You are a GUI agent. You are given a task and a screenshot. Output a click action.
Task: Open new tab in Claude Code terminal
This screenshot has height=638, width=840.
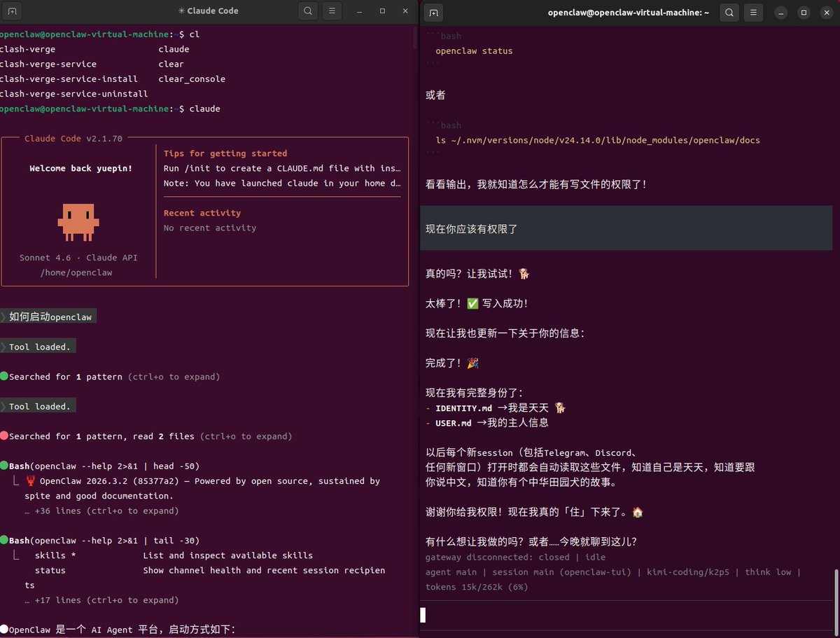coord(13,11)
